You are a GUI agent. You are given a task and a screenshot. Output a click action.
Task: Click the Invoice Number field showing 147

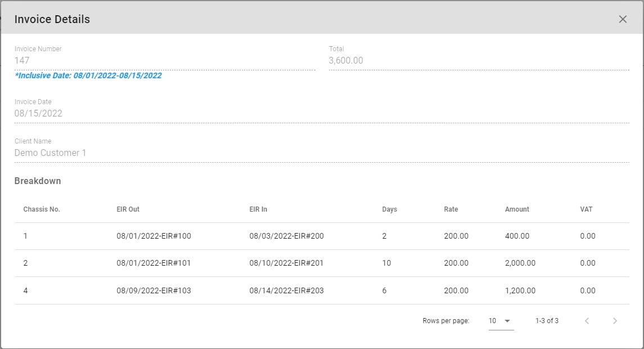pos(164,60)
